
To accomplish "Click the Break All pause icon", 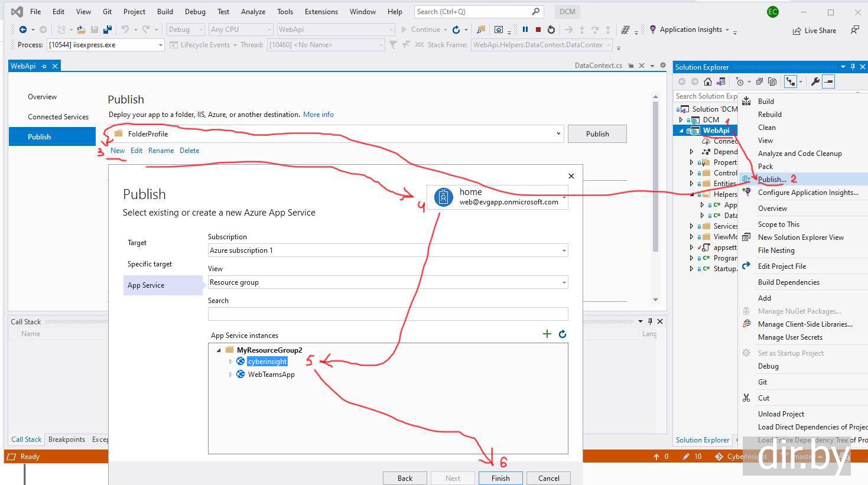I will point(525,30).
